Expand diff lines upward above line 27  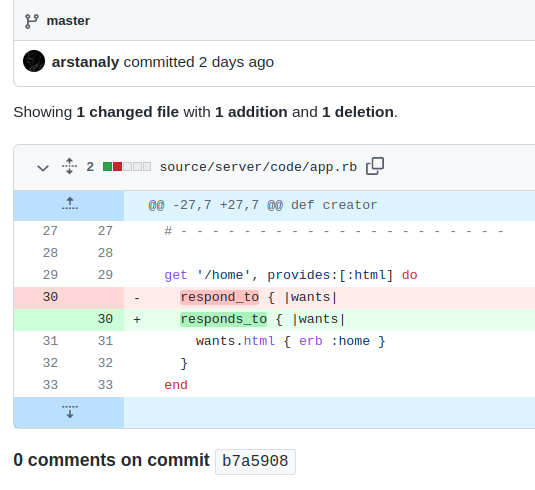(x=70, y=204)
